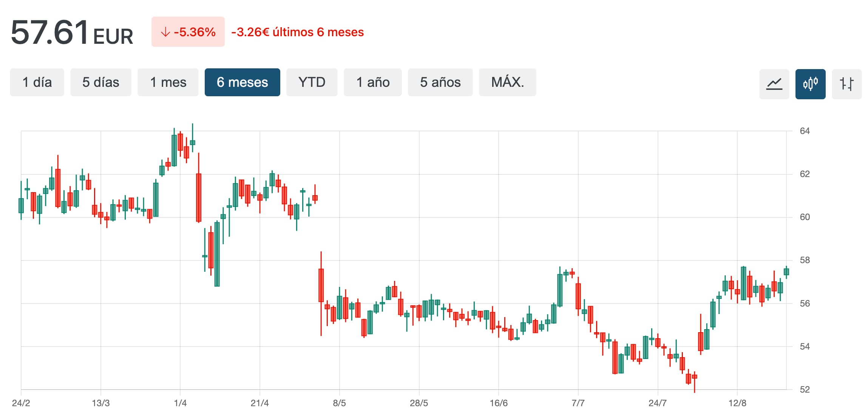Click the -5.36% change badge
Image resolution: width=868 pixels, height=416 pixels.
188,32
